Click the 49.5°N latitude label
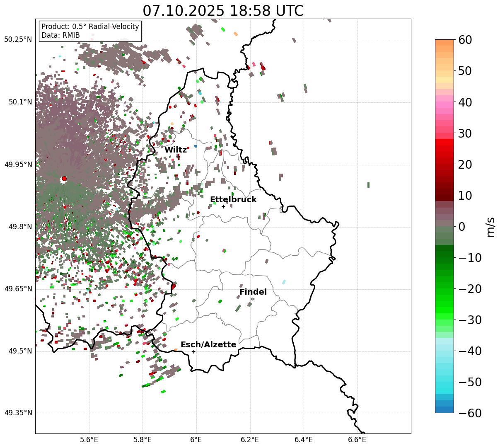The width and height of the screenshot is (500, 448). coord(20,351)
